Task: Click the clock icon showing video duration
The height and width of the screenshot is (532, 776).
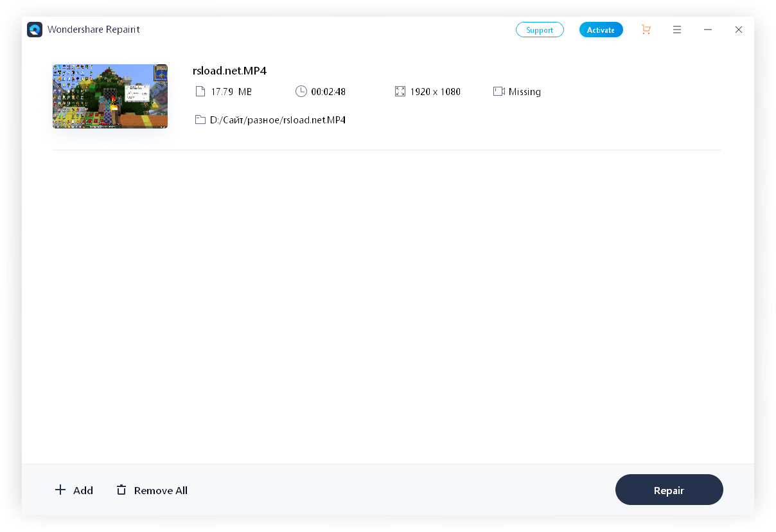Action: (x=301, y=91)
